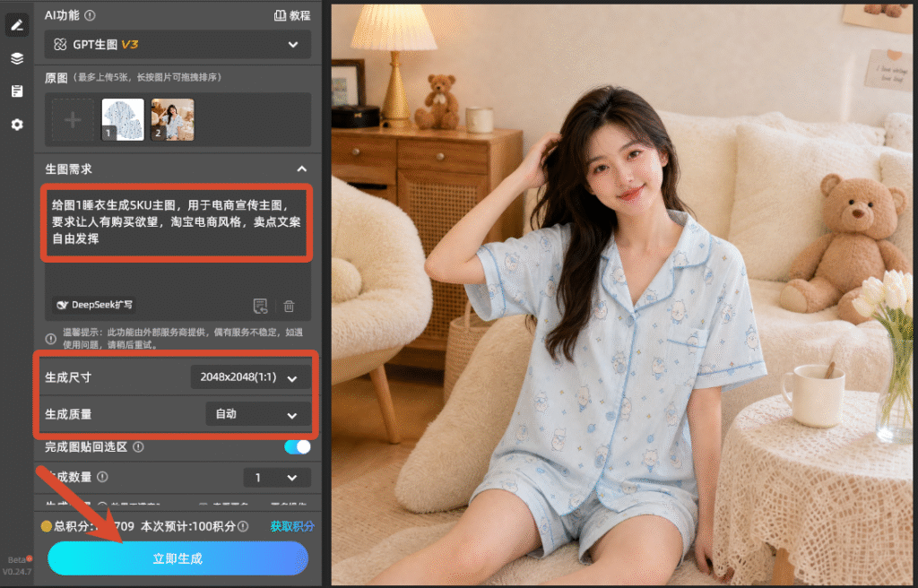
Task: Delete prompt text with trash icon
Action: (289, 306)
